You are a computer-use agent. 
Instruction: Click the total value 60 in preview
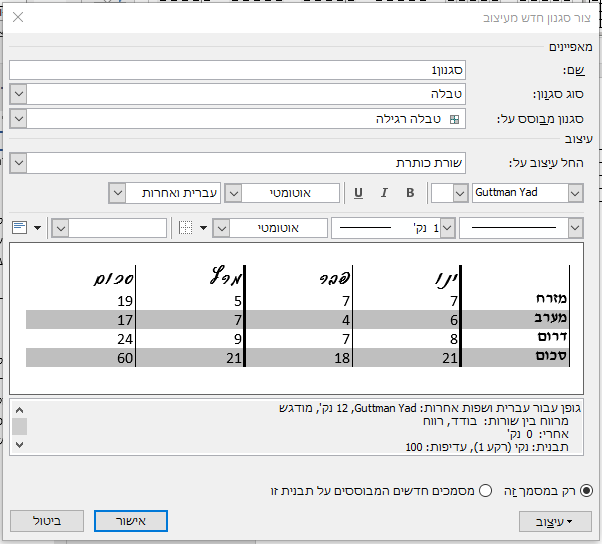125,358
